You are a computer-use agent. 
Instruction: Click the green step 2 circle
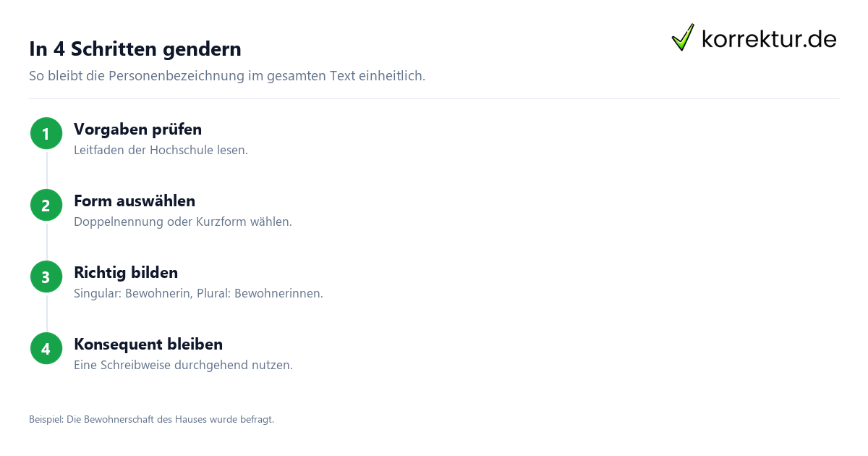coord(46,205)
